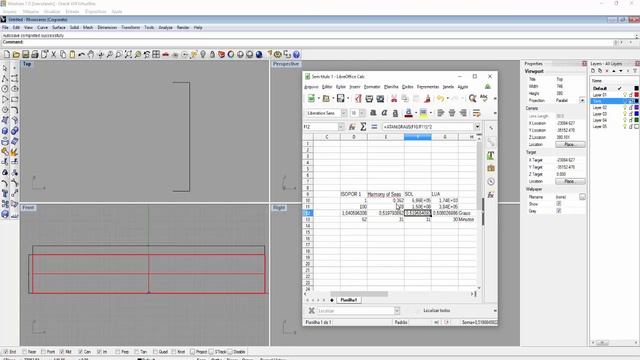Click the New file icon in Rhino toolbar
Viewport: 640px width, 360px height.
pyautogui.click(x=7, y=54)
